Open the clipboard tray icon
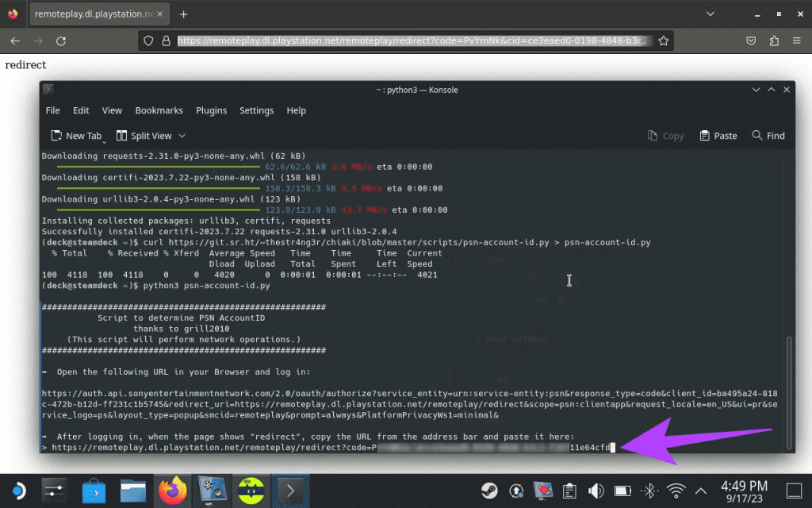 pos(569,491)
